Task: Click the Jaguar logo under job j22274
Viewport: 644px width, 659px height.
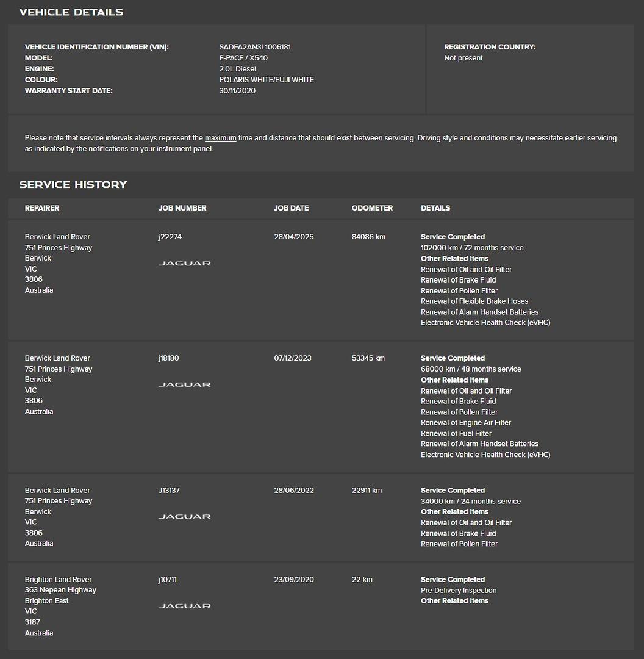Action: (x=184, y=263)
